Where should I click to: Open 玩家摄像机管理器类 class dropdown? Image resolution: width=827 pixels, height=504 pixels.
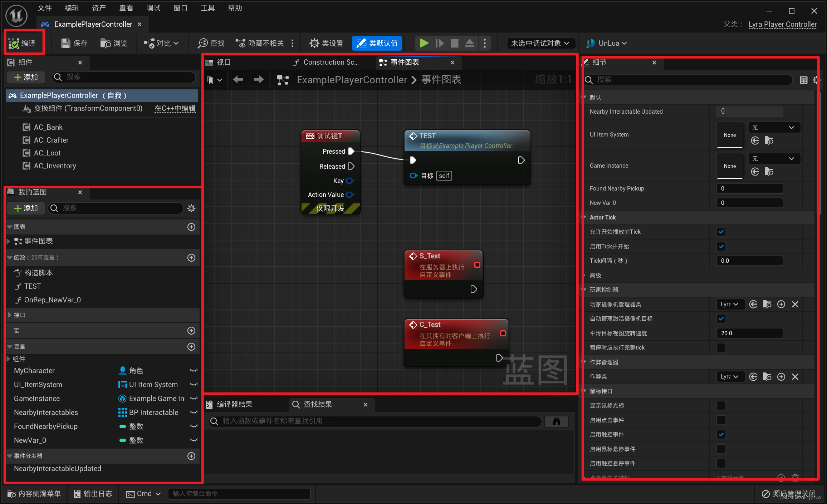730,304
